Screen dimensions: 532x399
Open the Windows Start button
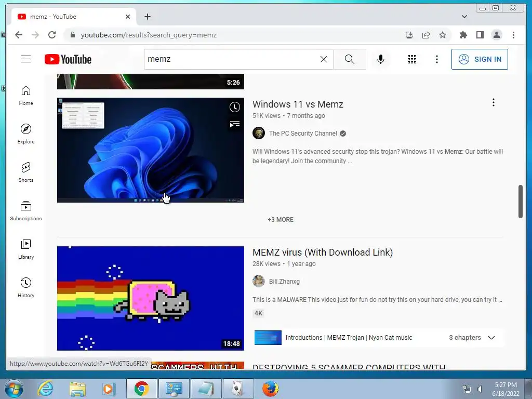coord(14,389)
